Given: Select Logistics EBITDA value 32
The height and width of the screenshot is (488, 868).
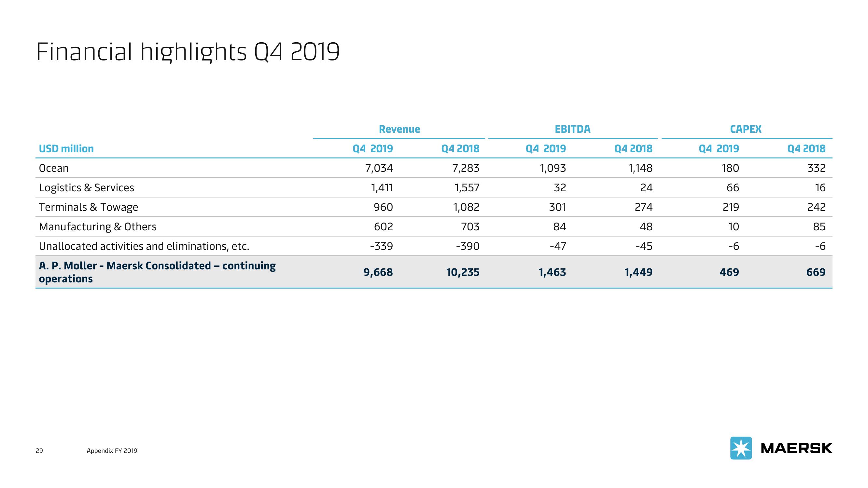Looking at the screenshot, I should pyautogui.click(x=560, y=188).
